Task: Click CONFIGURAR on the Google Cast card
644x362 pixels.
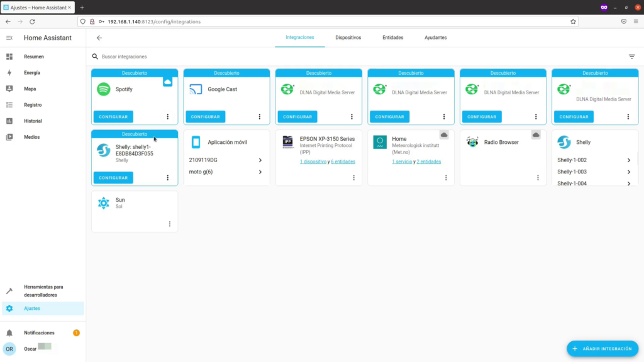Action: click(x=204, y=116)
